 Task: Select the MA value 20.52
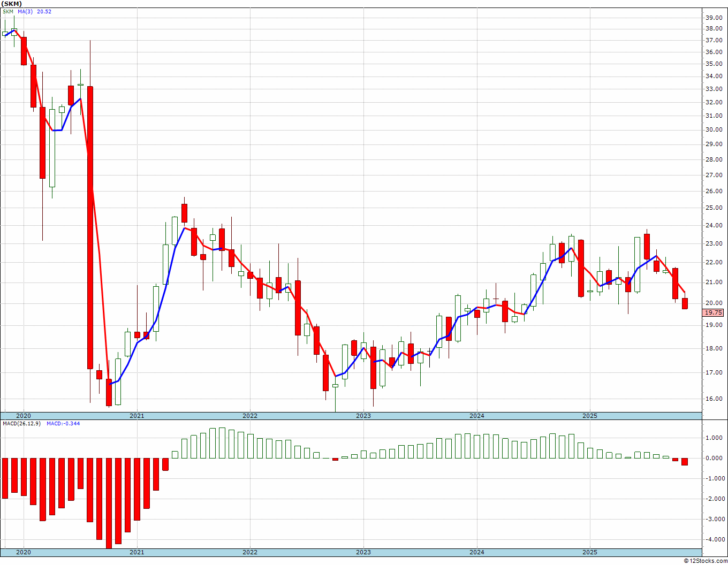coord(44,11)
